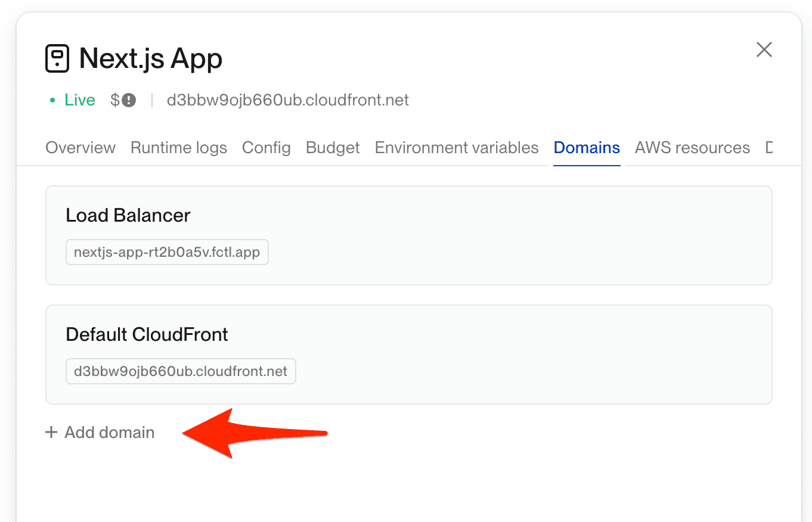Click the cloudfront.net URL in the header
The height and width of the screenshot is (522, 812).
[288, 100]
